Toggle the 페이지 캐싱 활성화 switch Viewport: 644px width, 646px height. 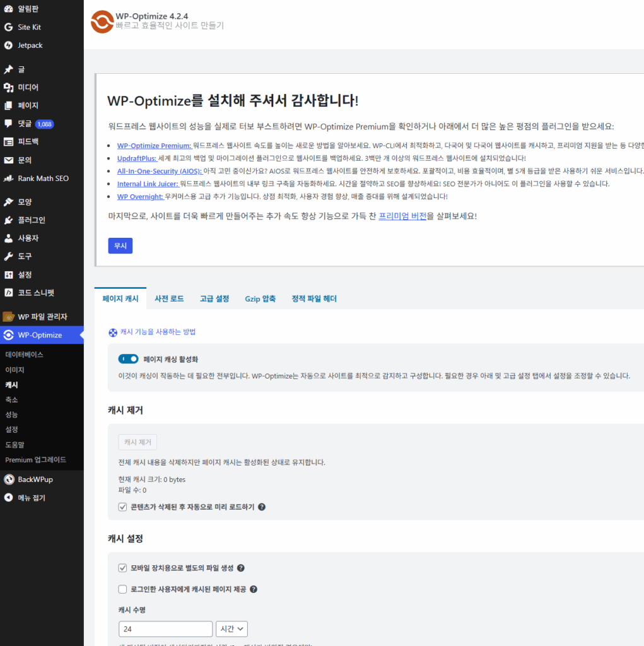(128, 359)
